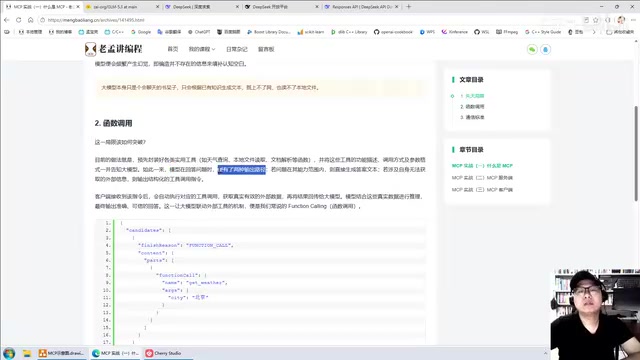The image size is (640, 360).
Task: Open the ChatGPT bookmark
Action: coord(199,32)
